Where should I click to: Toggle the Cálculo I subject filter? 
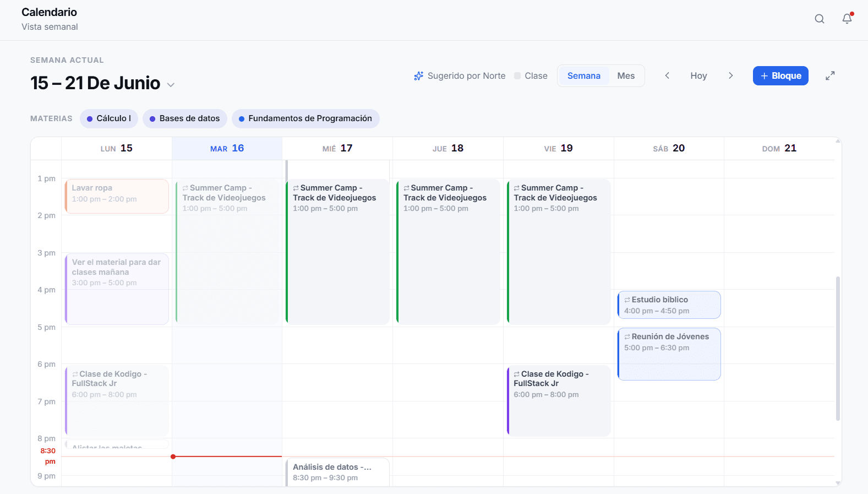coord(109,118)
